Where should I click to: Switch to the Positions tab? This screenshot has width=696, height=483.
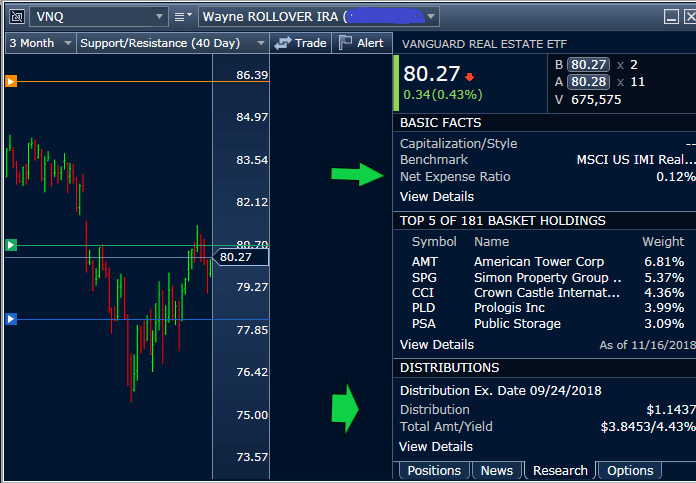(x=433, y=470)
